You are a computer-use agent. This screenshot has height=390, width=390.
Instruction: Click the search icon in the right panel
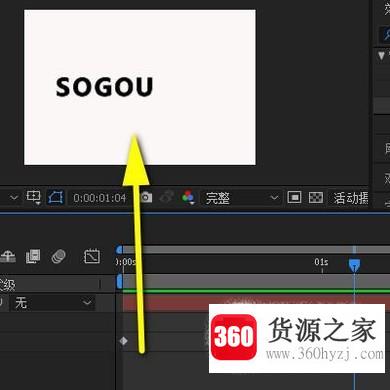[387, 34]
